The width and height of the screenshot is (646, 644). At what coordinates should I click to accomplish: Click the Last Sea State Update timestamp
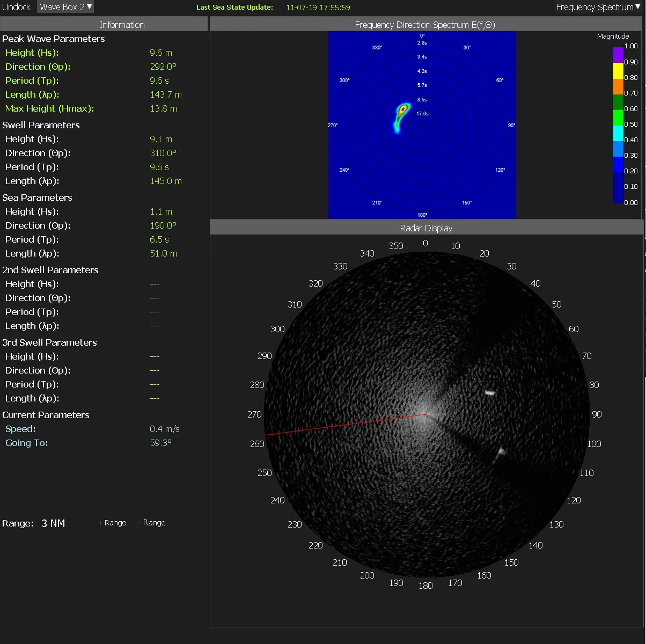point(318,8)
